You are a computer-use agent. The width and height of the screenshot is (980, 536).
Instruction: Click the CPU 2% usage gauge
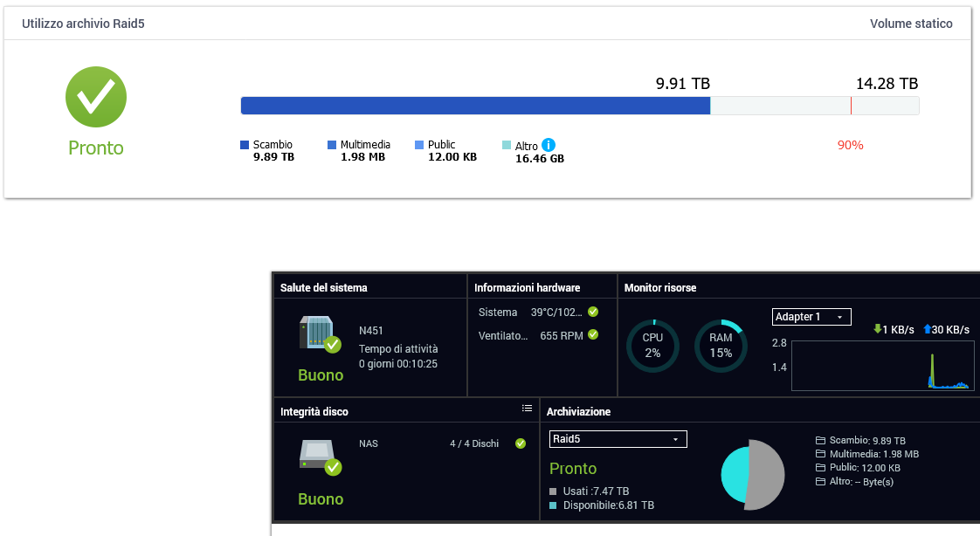click(x=652, y=346)
